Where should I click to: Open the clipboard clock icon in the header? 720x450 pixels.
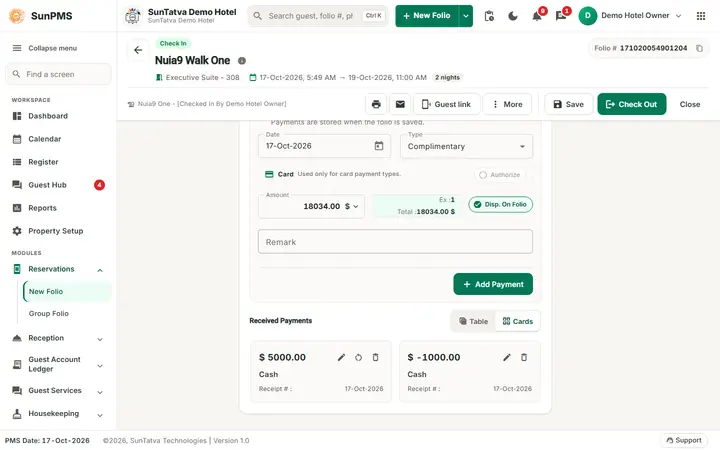click(489, 16)
